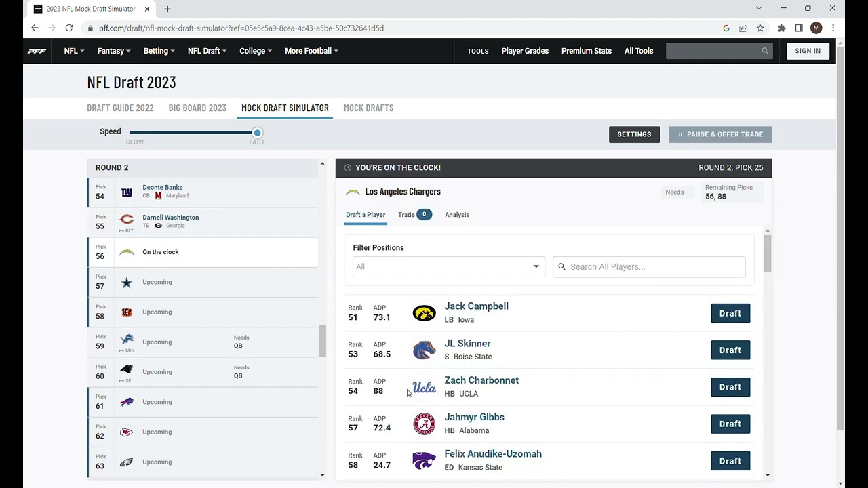Open the Trade tab
Viewport: 868px width, 488px height.
(x=414, y=215)
